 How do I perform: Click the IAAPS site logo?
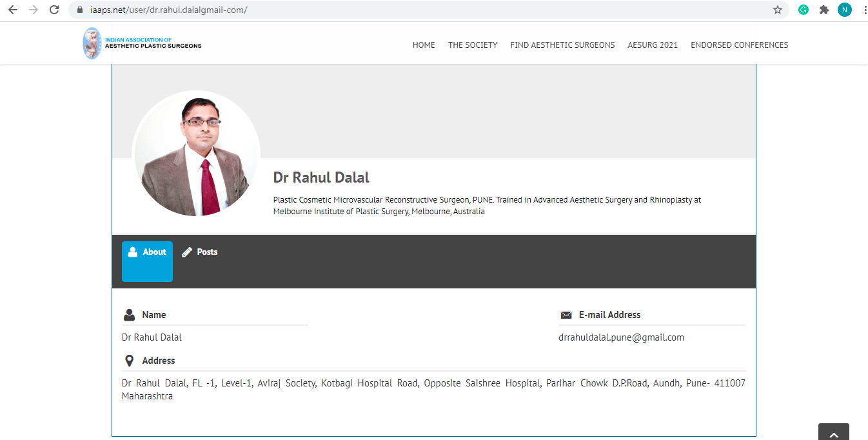pyautogui.click(x=143, y=44)
